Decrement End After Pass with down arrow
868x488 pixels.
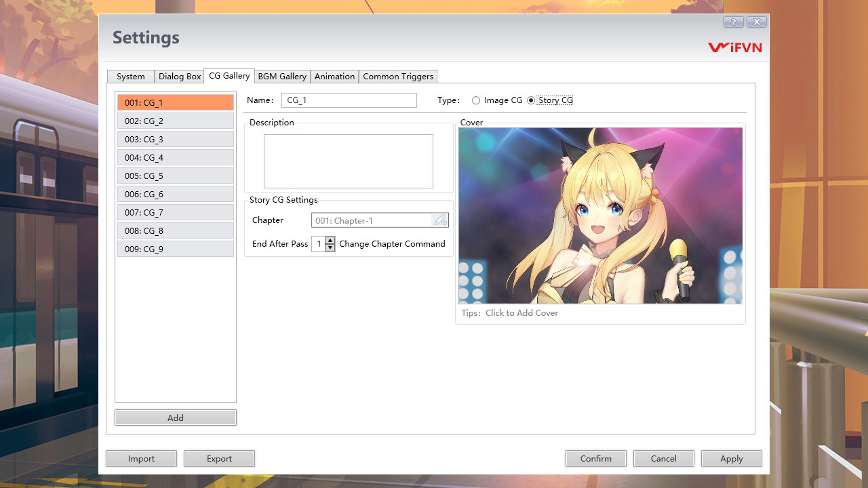click(x=330, y=247)
